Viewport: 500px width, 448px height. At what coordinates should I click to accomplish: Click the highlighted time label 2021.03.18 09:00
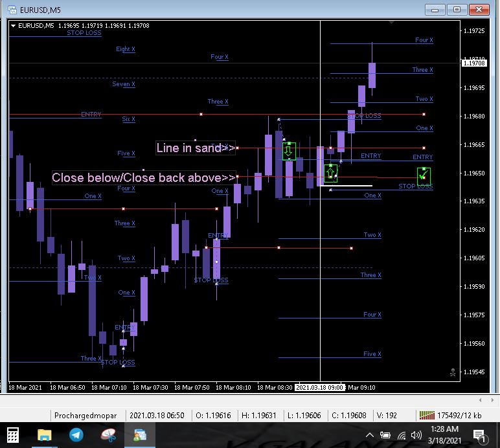click(319, 387)
